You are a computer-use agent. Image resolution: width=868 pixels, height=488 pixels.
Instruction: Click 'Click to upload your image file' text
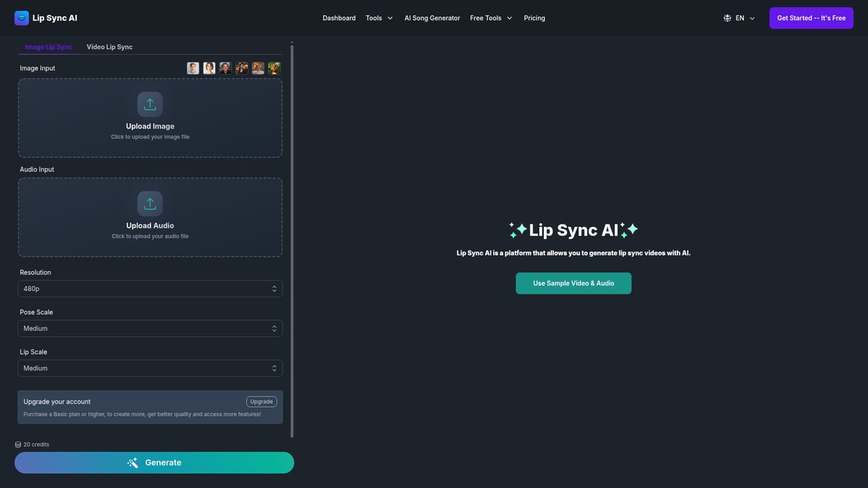coord(150,137)
